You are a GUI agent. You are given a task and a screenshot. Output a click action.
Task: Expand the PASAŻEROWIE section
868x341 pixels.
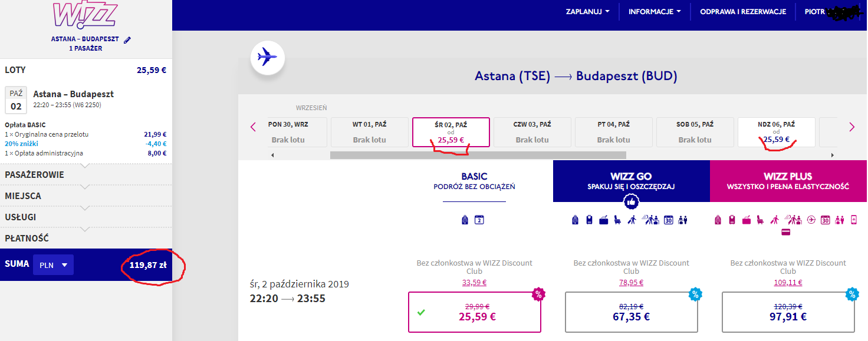86,175
